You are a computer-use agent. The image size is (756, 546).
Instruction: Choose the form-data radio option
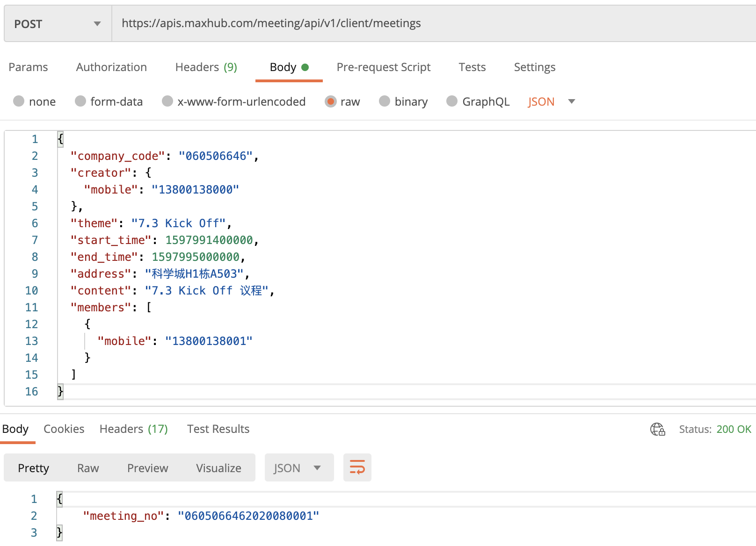coord(80,101)
